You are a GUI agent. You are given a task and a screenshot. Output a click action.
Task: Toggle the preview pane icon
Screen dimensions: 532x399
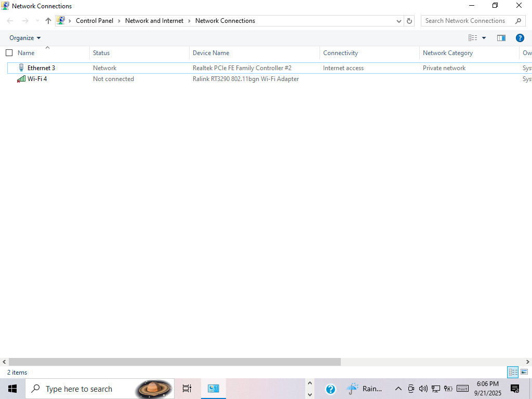click(501, 38)
